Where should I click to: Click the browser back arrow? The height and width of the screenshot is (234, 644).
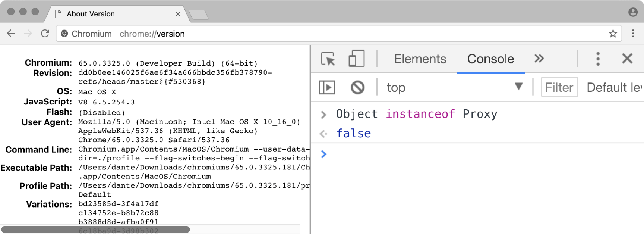tap(11, 34)
